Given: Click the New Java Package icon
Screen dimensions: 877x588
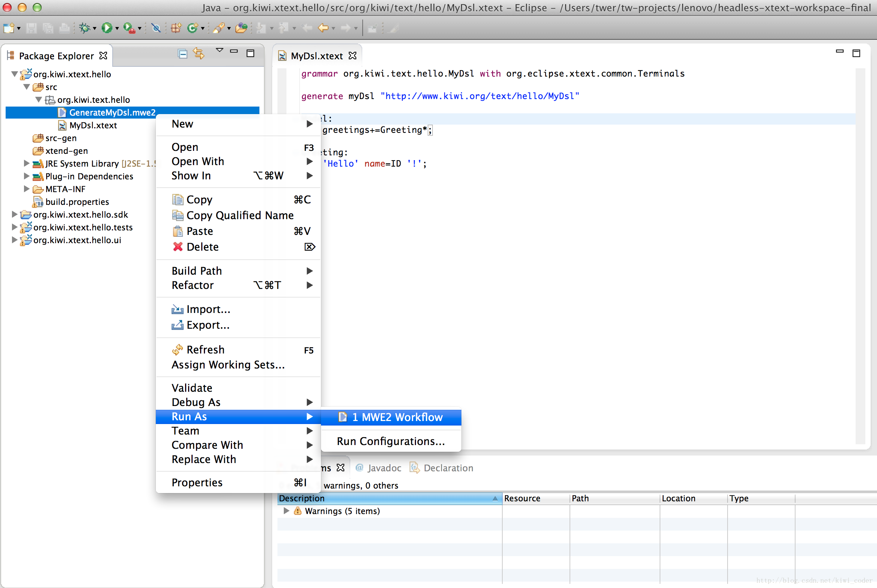Looking at the screenshot, I should pyautogui.click(x=176, y=28).
